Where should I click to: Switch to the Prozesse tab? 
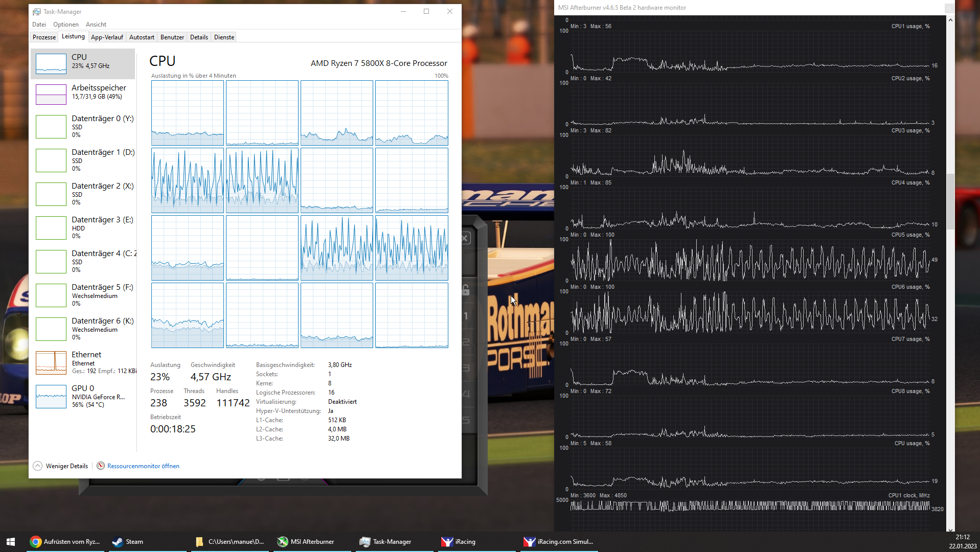click(x=44, y=37)
